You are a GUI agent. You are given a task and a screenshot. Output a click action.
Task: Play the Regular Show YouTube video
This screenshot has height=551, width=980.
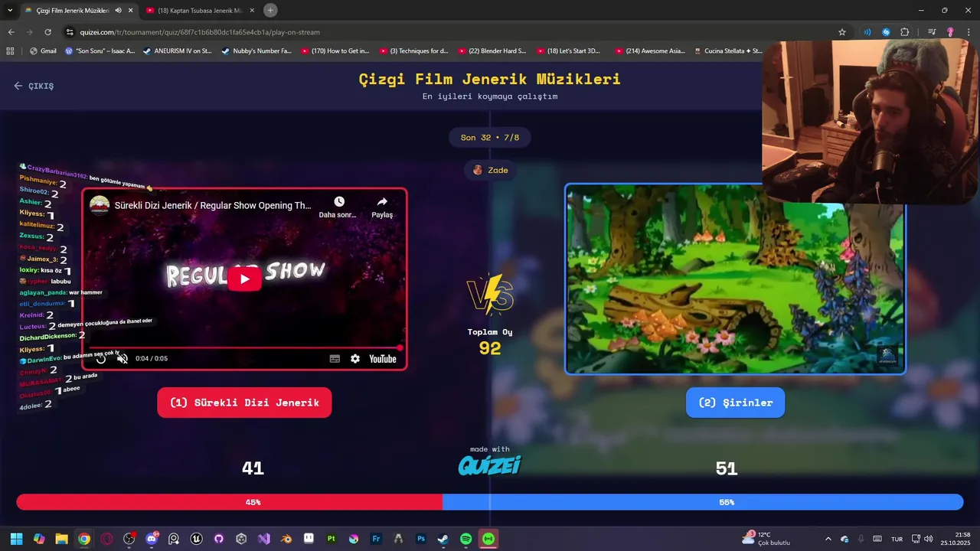(244, 279)
